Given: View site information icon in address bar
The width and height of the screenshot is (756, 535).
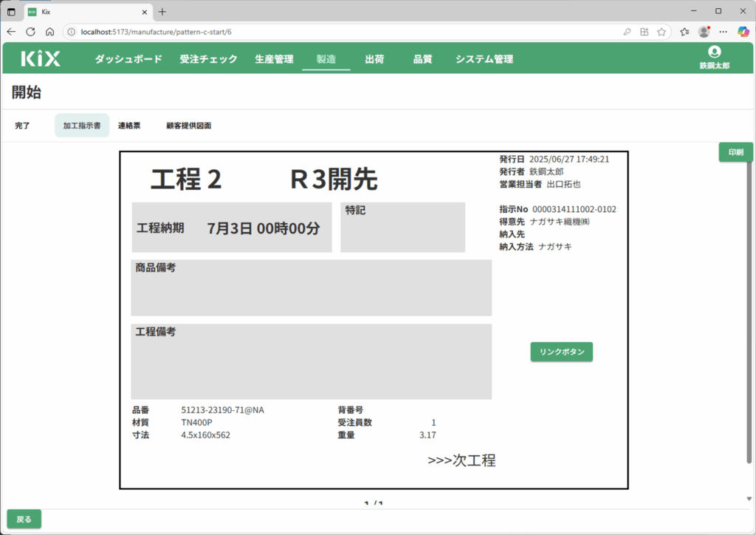Looking at the screenshot, I should (x=72, y=32).
